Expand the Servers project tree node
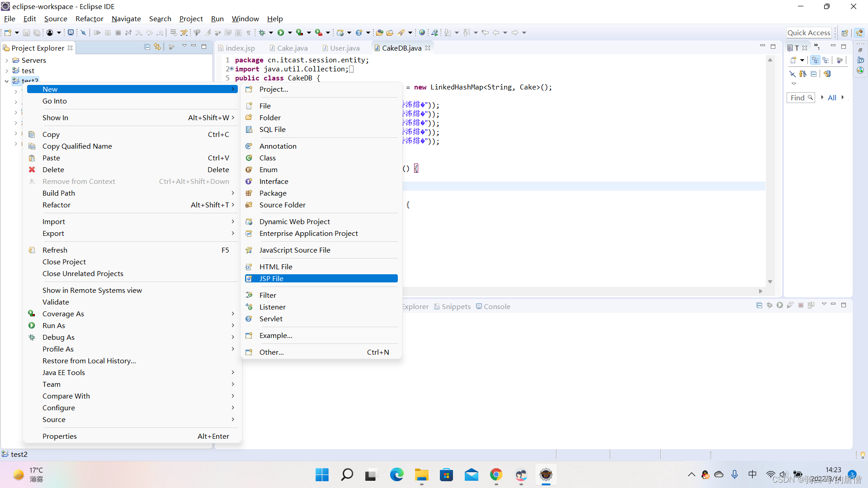Viewport: 868px width, 488px height. [7, 61]
